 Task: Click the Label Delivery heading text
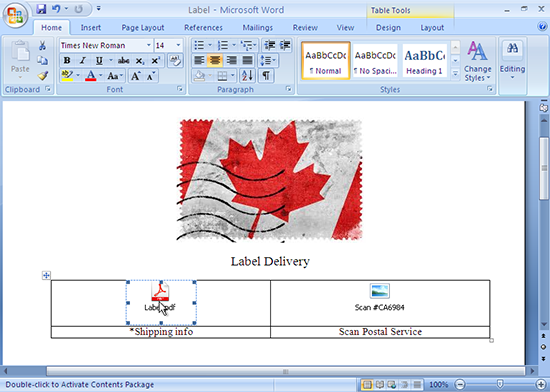pyautogui.click(x=270, y=261)
